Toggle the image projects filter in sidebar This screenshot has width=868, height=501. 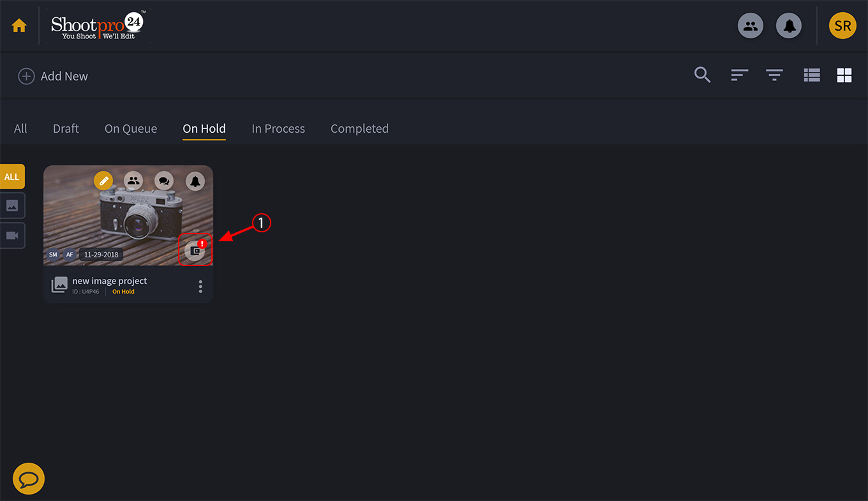(13, 206)
